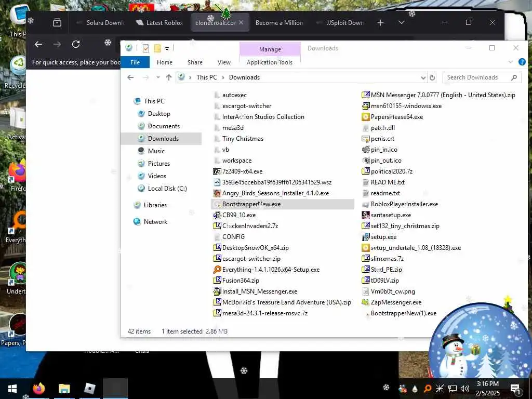This screenshot has width=532, height=399.
Task: Open Roblox from the taskbar
Action: 89,389
